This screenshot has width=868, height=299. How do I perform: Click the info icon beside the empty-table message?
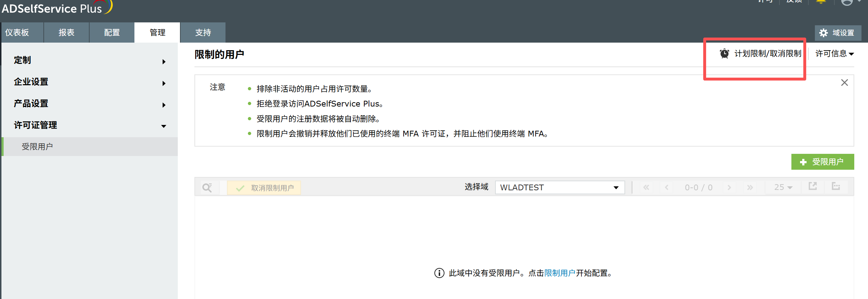[439, 273]
